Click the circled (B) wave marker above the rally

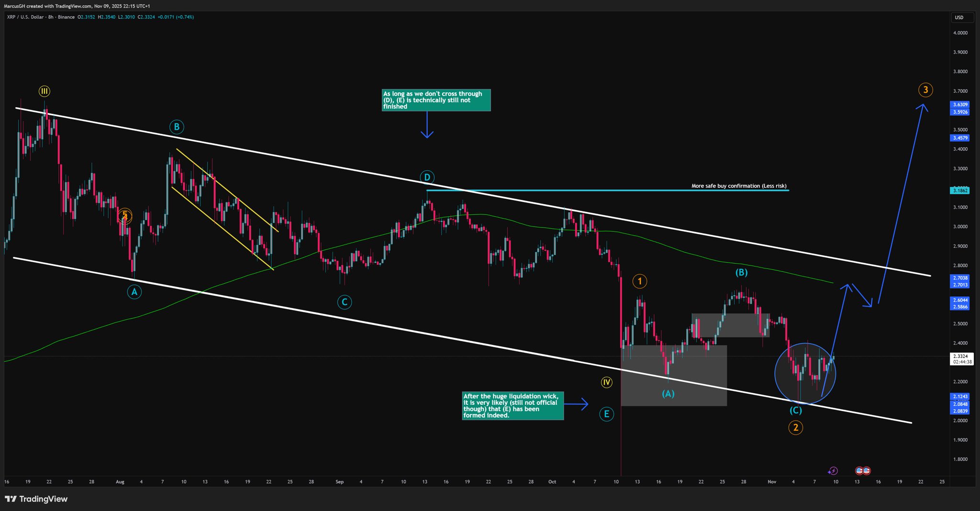pyautogui.click(x=741, y=272)
